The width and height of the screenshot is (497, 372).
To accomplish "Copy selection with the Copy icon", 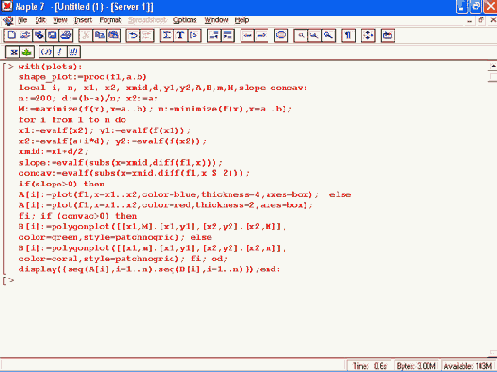I will [99, 35].
